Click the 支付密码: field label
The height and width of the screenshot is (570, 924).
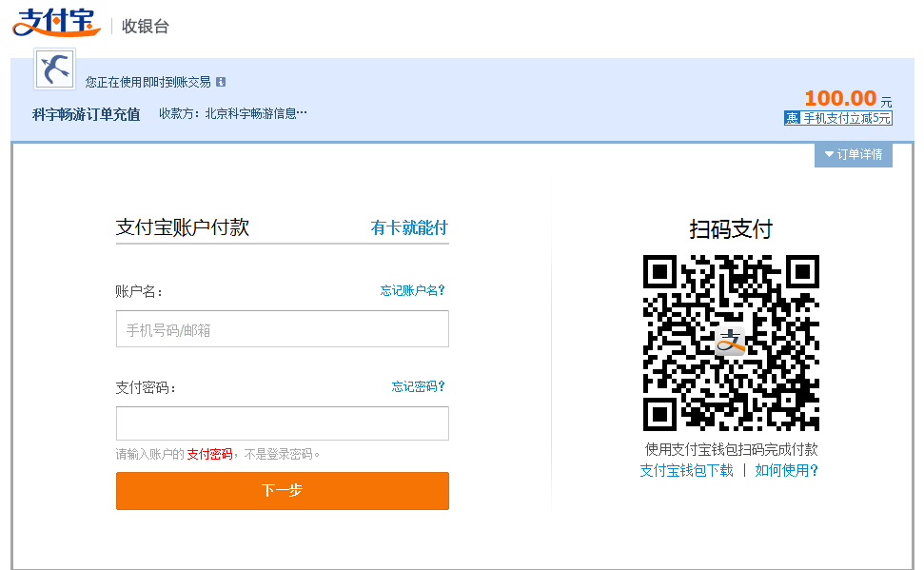click(x=146, y=388)
